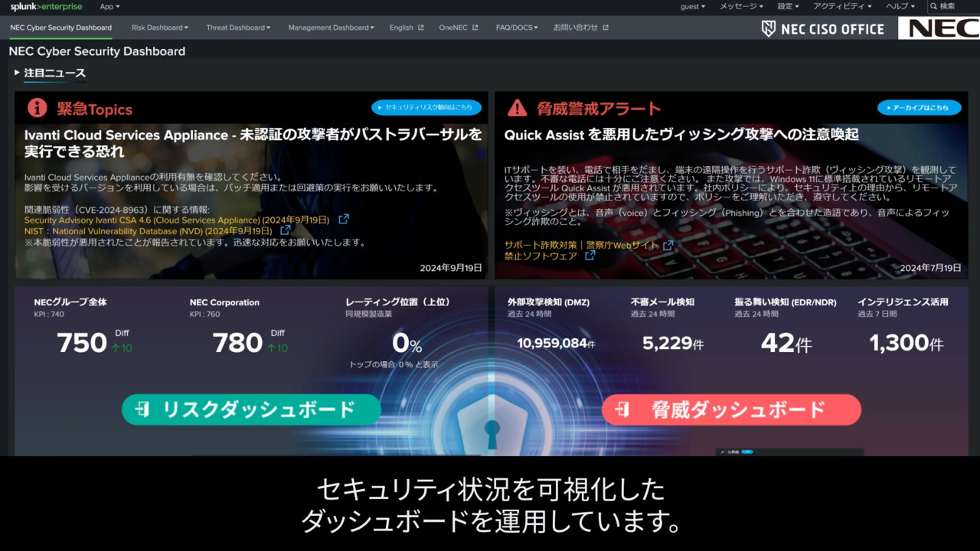
Task: Click the Quick Assist ヴィッシング headline
Action: pos(681,135)
